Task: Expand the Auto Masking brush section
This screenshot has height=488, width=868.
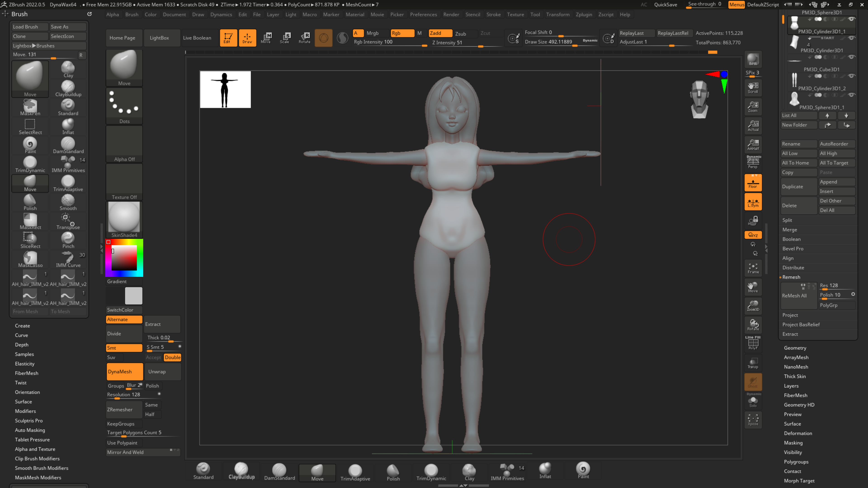Action: point(30,430)
